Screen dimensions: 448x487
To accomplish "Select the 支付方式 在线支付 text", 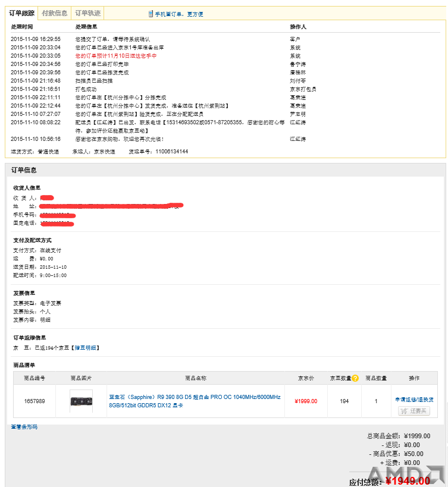I will pos(37,250).
